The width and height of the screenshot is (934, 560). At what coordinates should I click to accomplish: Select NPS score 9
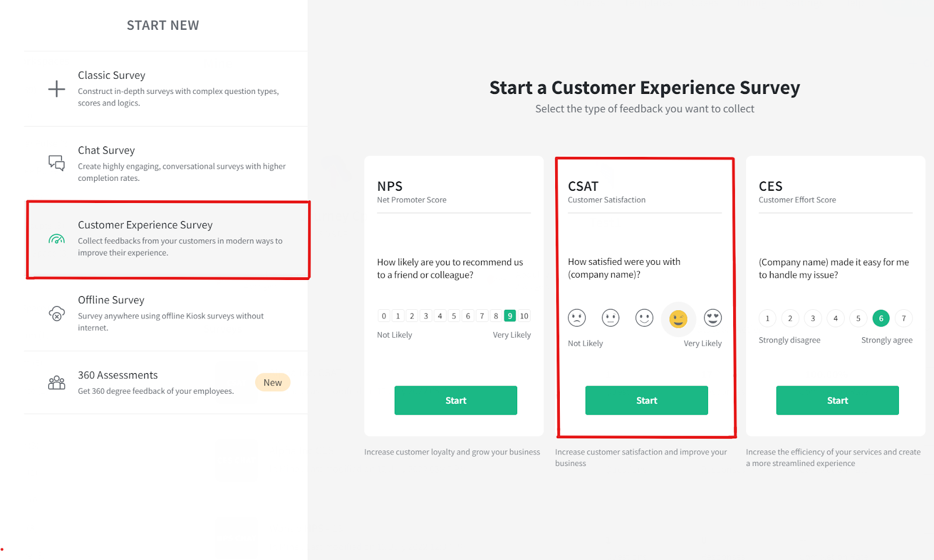click(x=510, y=316)
